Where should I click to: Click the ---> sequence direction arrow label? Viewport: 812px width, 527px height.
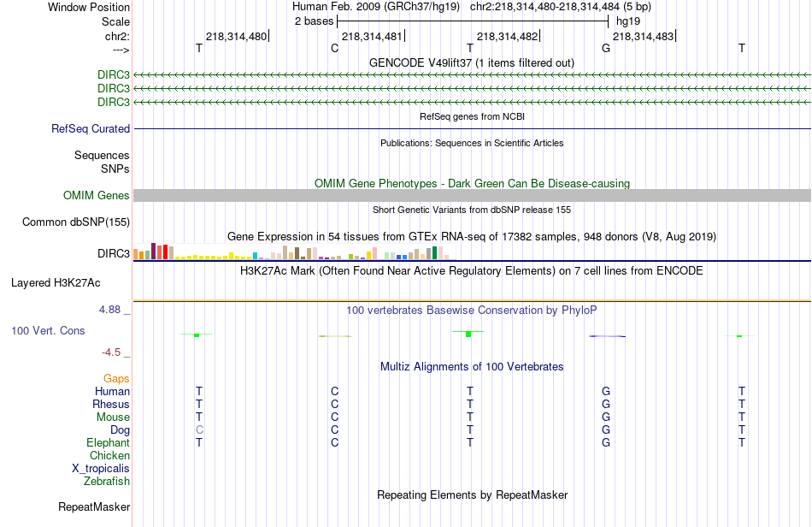pos(121,50)
